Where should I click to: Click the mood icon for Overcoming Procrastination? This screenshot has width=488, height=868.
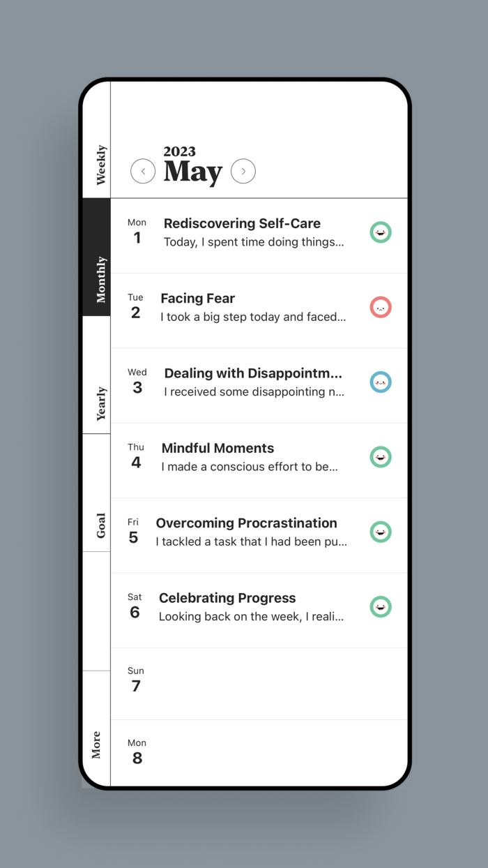pos(381,532)
